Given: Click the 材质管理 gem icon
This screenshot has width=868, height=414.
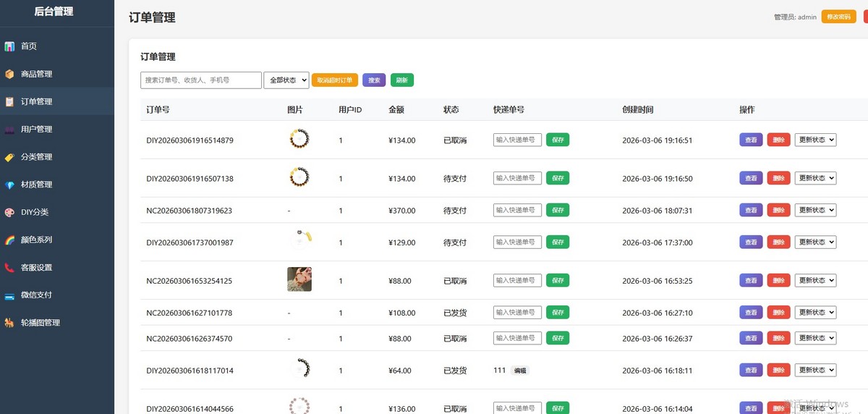Looking at the screenshot, I should 9,185.
